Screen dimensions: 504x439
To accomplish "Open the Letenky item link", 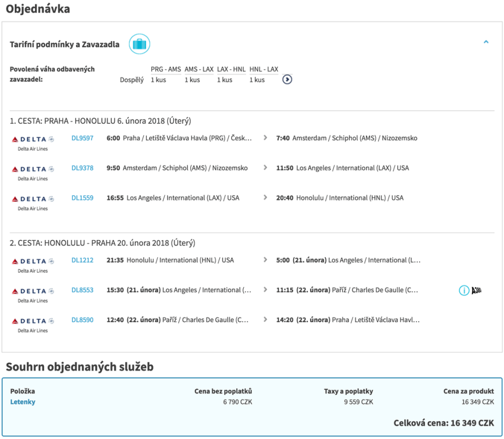I will pos(22,402).
